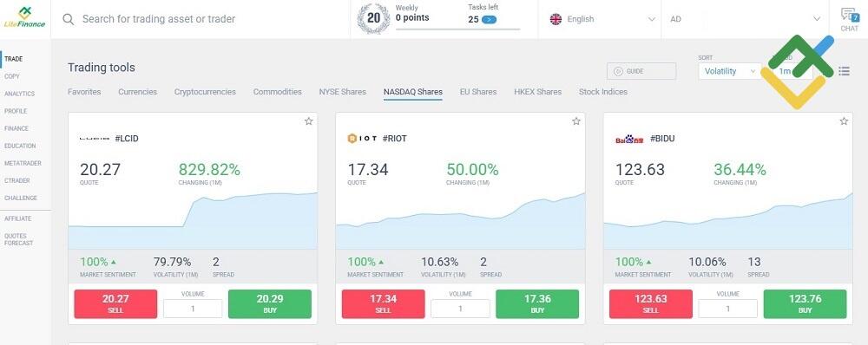Click the #LCID ticker name
The image size is (868, 345).
127,139
